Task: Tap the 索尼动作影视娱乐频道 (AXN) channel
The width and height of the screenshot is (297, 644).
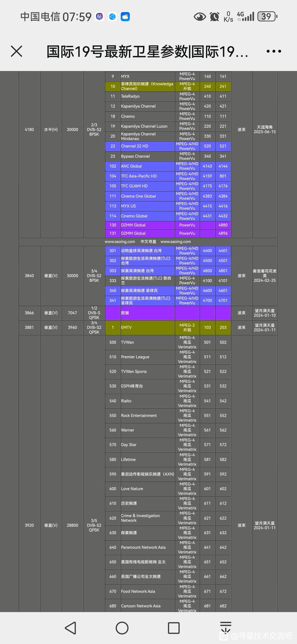Action: (x=148, y=474)
